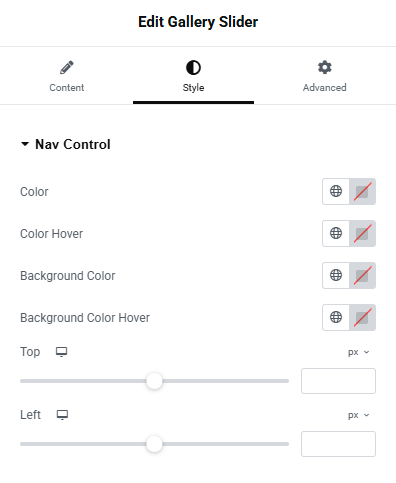This screenshot has width=396, height=483.
Task: Pick a color with the Color swatch
Action: point(362,191)
